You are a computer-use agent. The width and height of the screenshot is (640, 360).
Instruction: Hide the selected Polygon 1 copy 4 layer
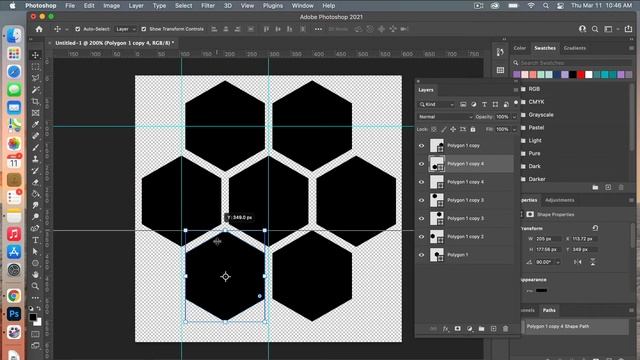coord(421,164)
